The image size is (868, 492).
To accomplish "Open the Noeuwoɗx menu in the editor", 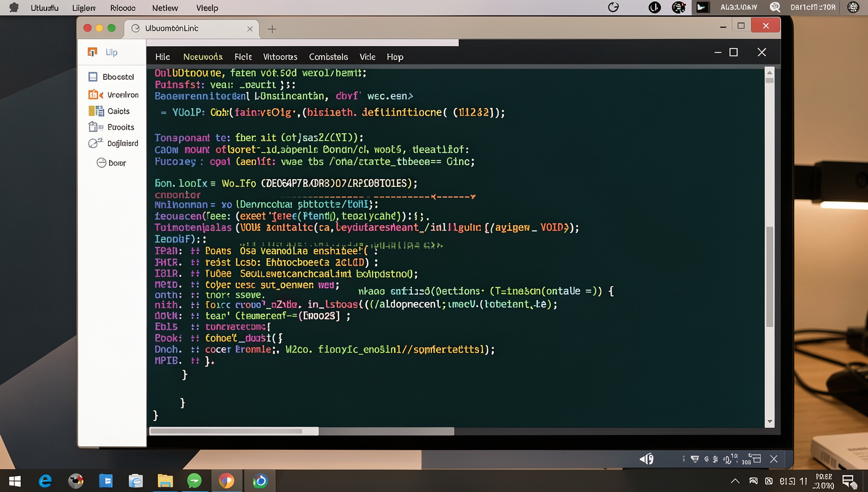I will point(203,57).
